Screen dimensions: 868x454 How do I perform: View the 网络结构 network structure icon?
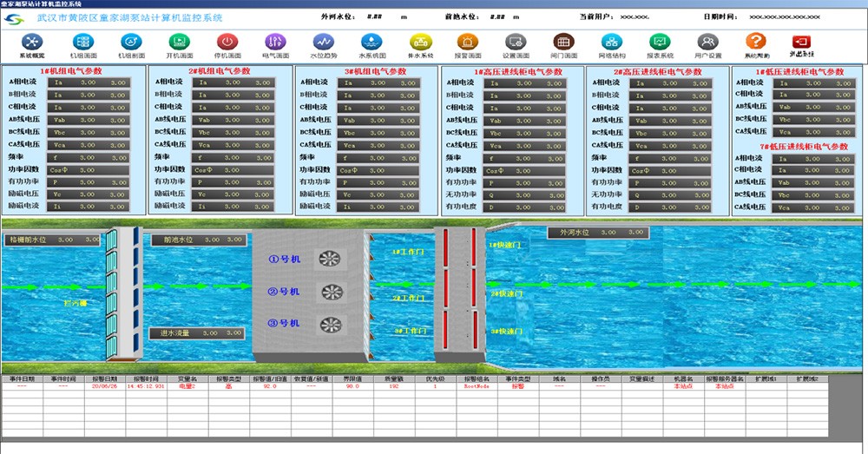pos(611,42)
